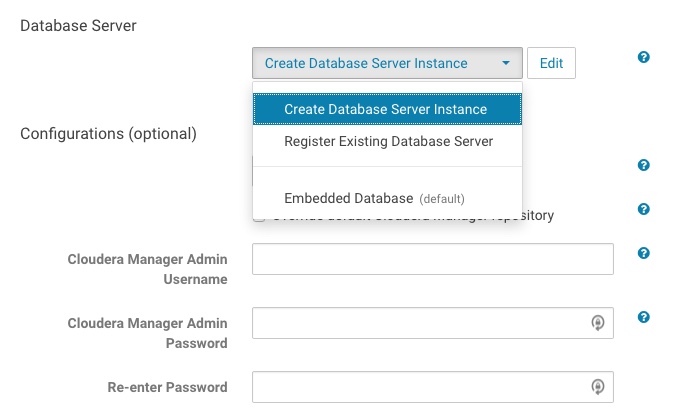Toggle override default Cloudera Manager repository checkbox
The width and height of the screenshot is (674, 416).
click(x=259, y=216)
